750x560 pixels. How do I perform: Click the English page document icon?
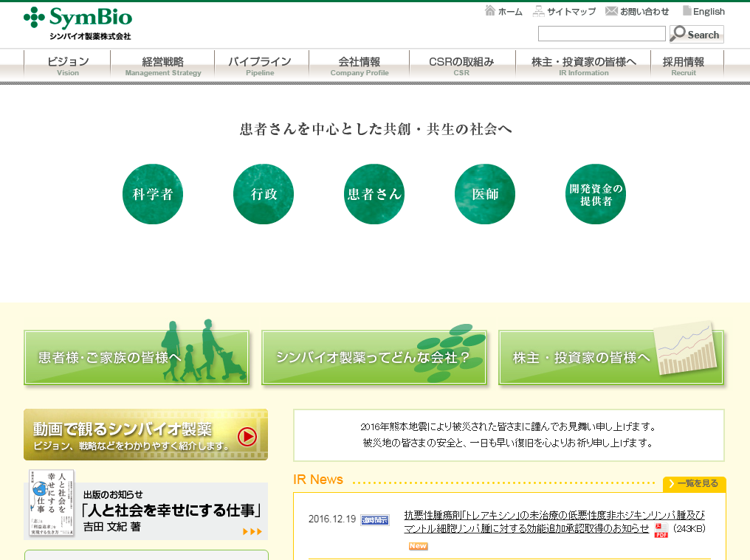pos(687,10)
